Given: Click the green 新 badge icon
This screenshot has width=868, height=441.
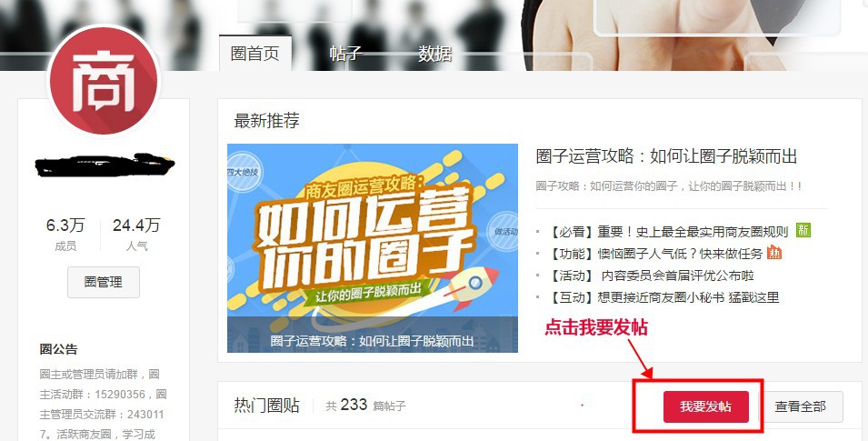Looking at the screenshot, I should pyautogui.click(x=803, y=230).
